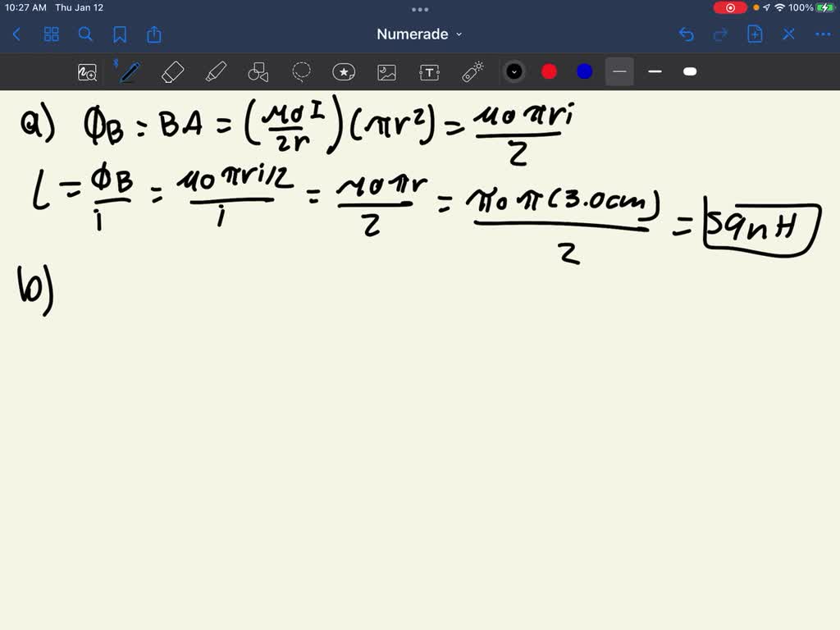Select the Highlighter tool

(x=216, y=72)
